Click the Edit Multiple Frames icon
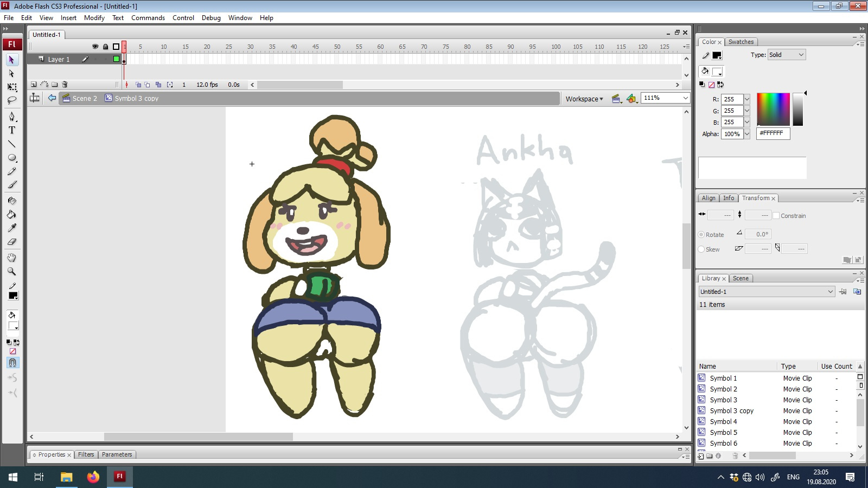Screen dimensions: 868x488 tap(158, 85)
